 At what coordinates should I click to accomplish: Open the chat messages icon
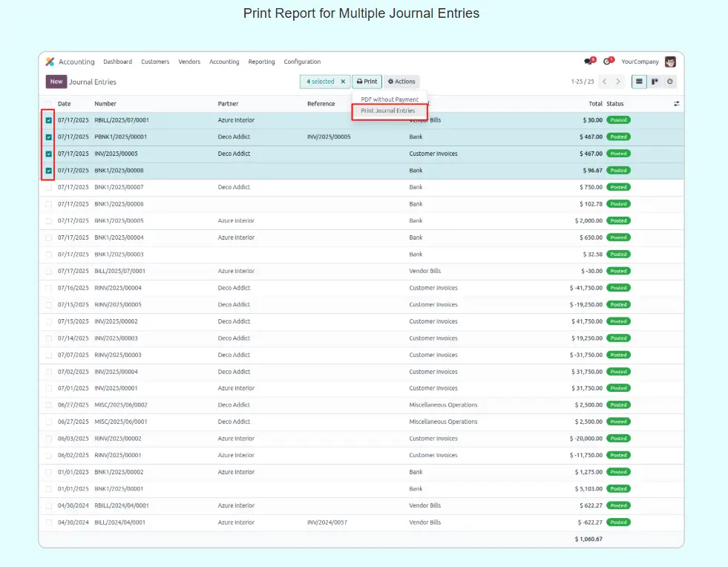pos(588,62)
